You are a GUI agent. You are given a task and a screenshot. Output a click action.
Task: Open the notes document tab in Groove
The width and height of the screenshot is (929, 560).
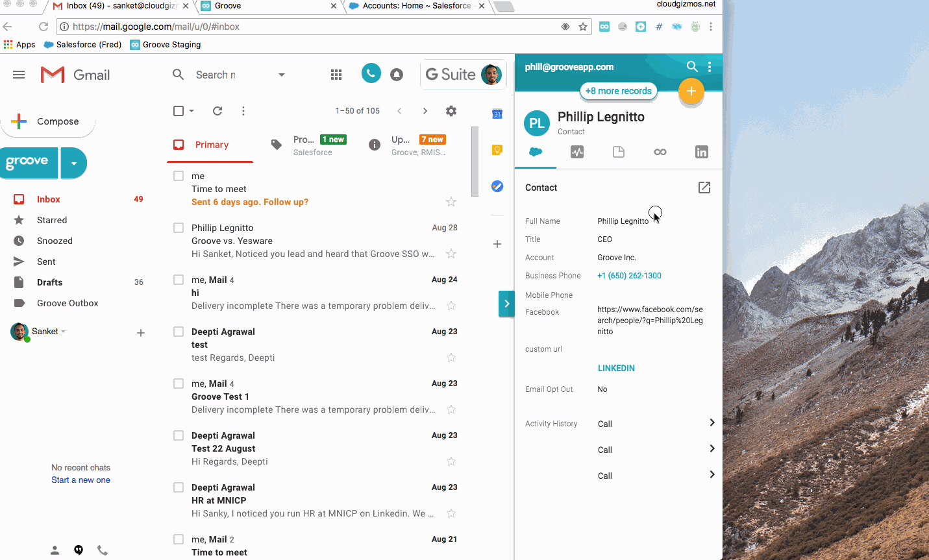pos(619,152)
